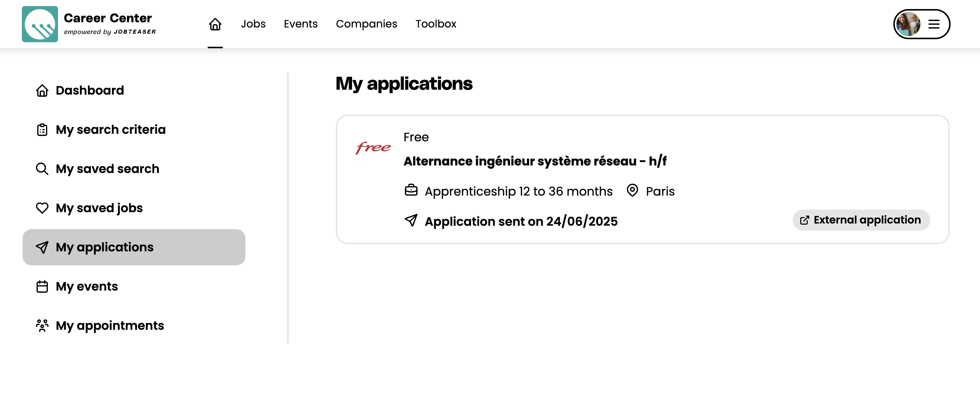Click the clipboard icon for search criteria
The width and height of the screenshot is (980, 395).
(x=42, y=130)
